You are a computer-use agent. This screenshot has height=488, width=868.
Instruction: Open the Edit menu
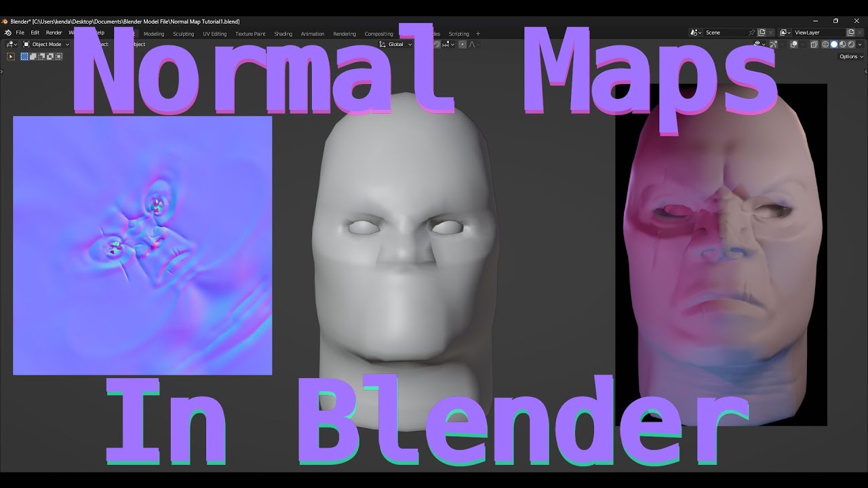35,33
